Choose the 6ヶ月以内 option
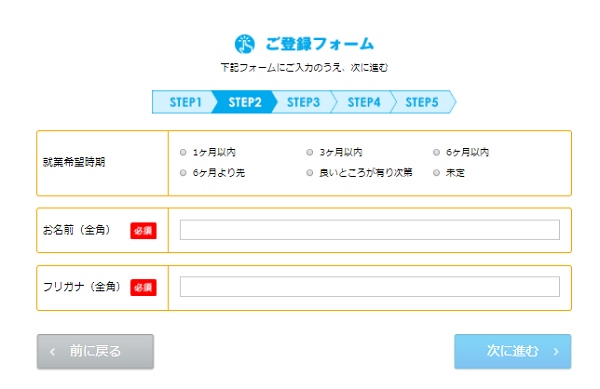 coord(436,152)
